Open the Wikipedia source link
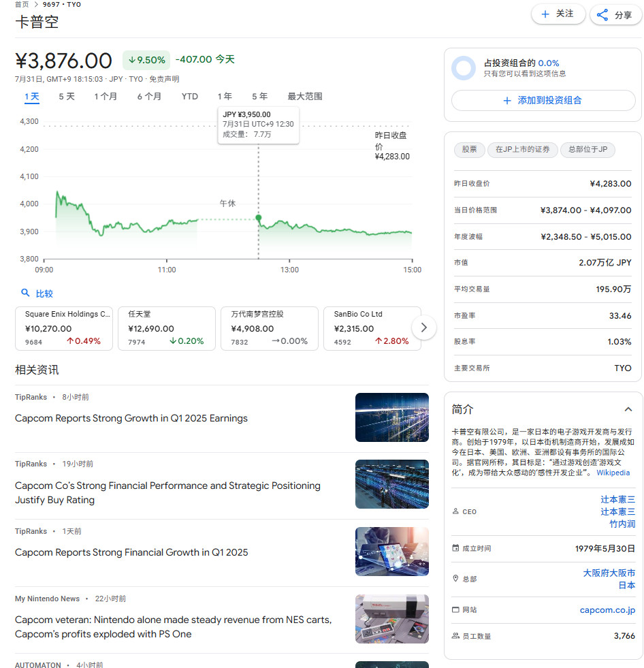 click(613, 473)
